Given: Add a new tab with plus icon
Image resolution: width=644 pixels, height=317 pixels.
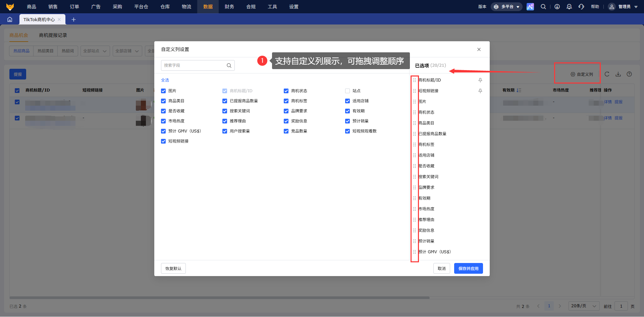Looking at the screenshot, I should (x=73, y=19).
